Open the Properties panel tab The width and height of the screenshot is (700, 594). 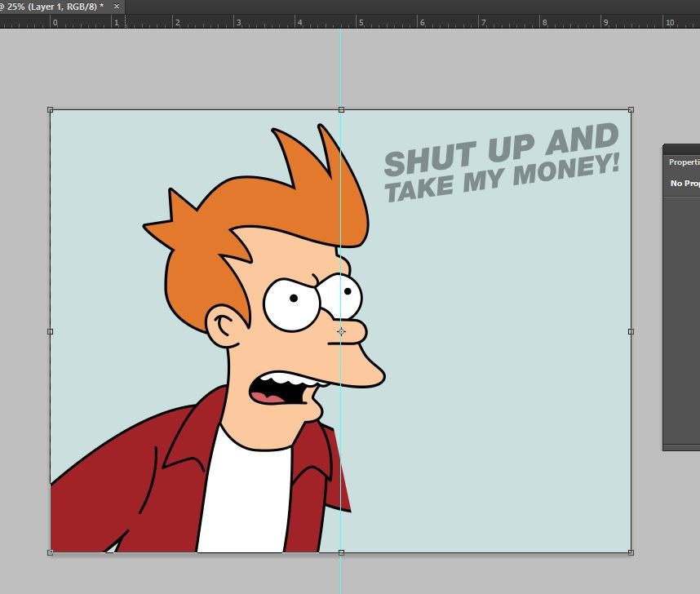click(x=684, y=162)
